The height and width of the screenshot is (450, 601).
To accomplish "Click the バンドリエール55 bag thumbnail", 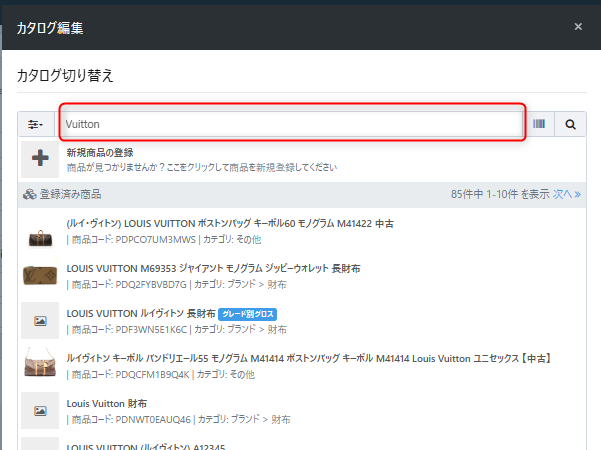I will 40,363.
